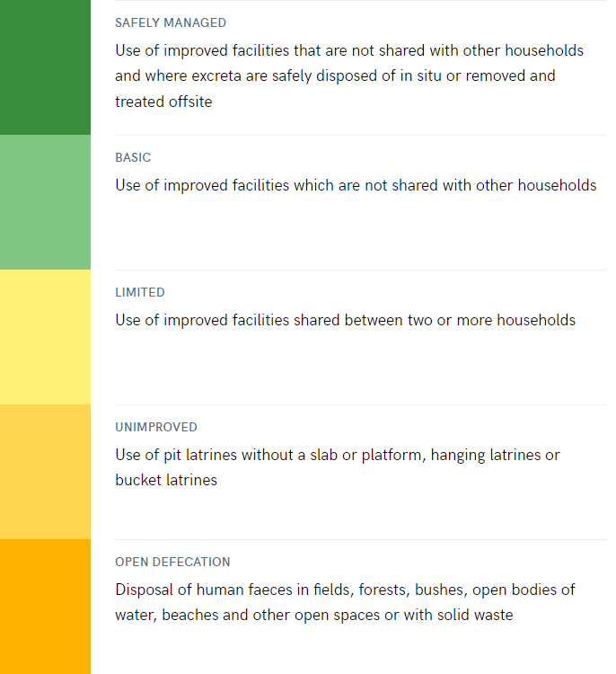Click the OPEN DEFECATION heading
616x674 pixels.
coord(172,562)
